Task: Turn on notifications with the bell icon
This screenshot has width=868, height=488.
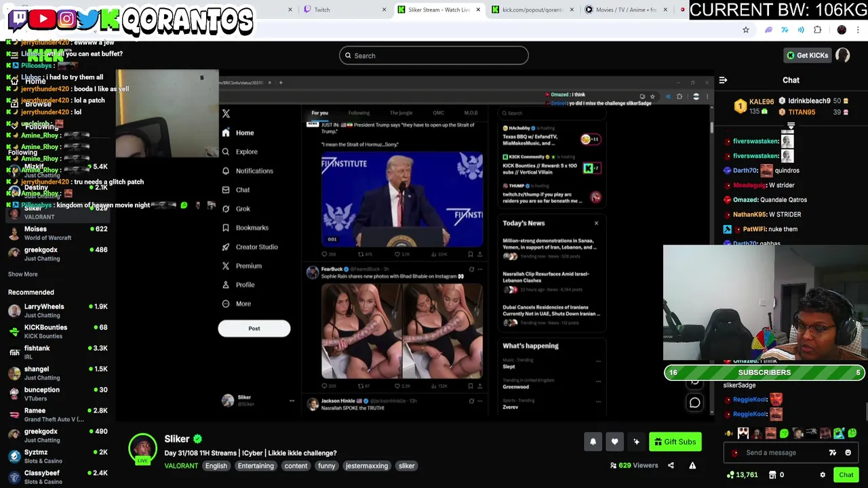Action: pyautogui.click(x=593, y=442)
